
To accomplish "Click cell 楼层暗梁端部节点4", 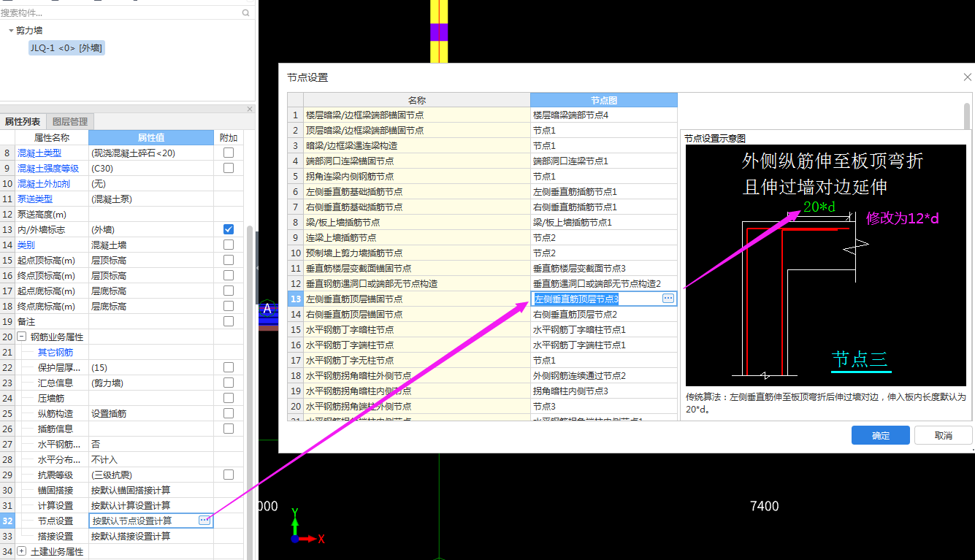I will pyautogui.click(x=604, y=115).
